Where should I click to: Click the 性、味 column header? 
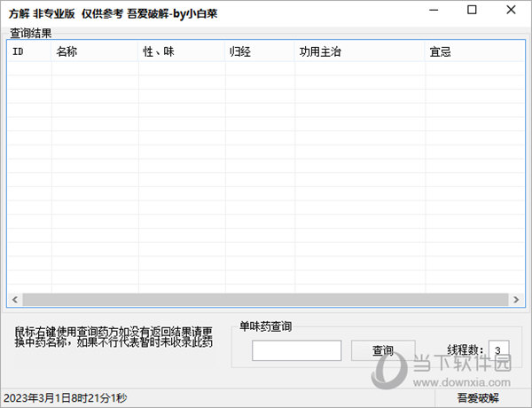[x=182, y=51]
